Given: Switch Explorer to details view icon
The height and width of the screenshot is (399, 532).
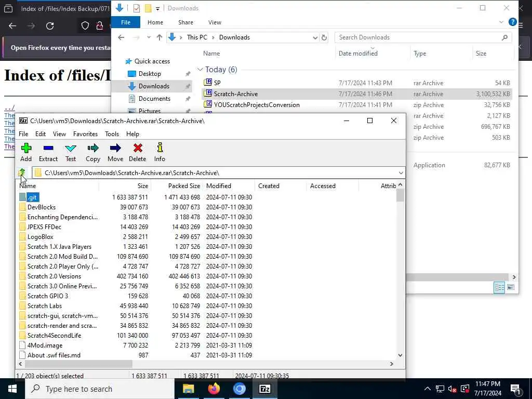Looking at the screenshot, I should pyautogui.click(x=499, y=288).
